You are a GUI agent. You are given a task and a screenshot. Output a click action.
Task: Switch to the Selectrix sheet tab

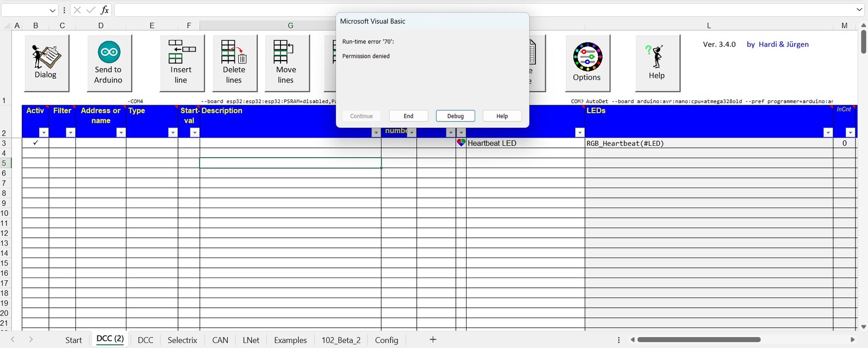(182, 340)
